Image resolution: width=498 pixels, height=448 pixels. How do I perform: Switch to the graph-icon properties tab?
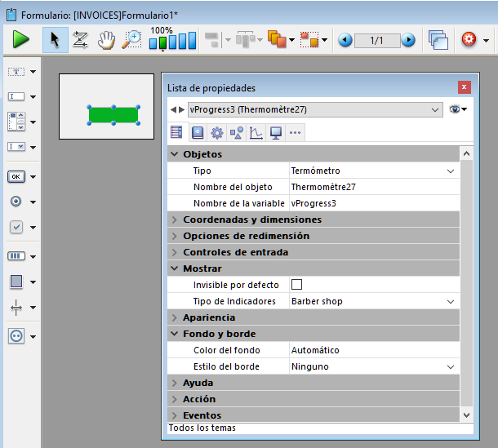(256, 132)
